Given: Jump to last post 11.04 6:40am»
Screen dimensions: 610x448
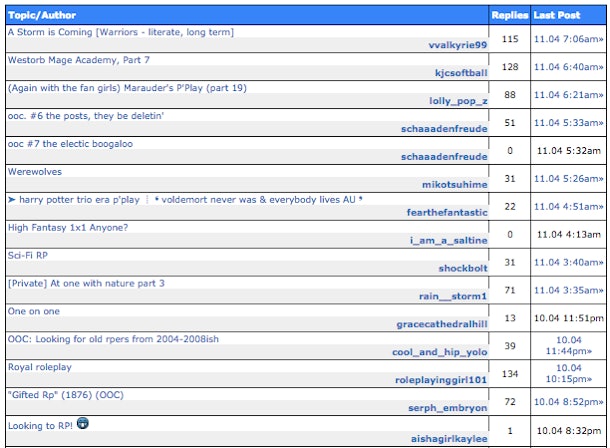Looking at the screenshot, I should pos(568,67).
